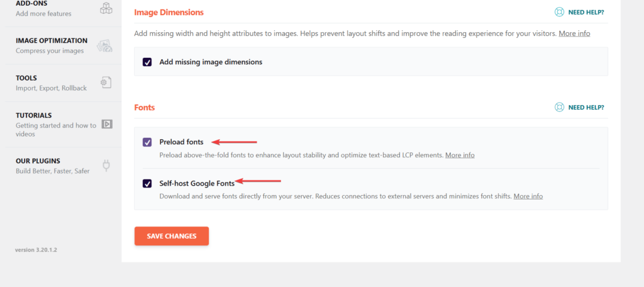The width and height of the screenshot is (644, 287).
Task: Click the Our Plugins plug icon
Action: point(106,166)
